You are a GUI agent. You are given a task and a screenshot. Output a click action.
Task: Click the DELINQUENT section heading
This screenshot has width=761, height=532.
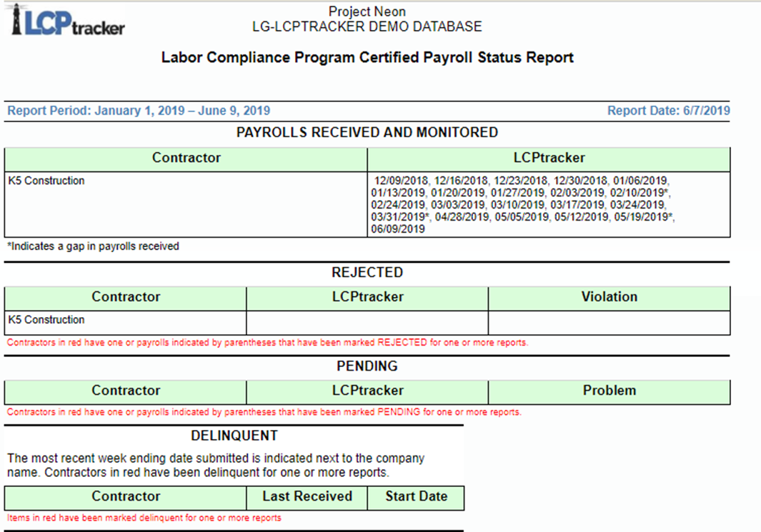tap(234, 436)
